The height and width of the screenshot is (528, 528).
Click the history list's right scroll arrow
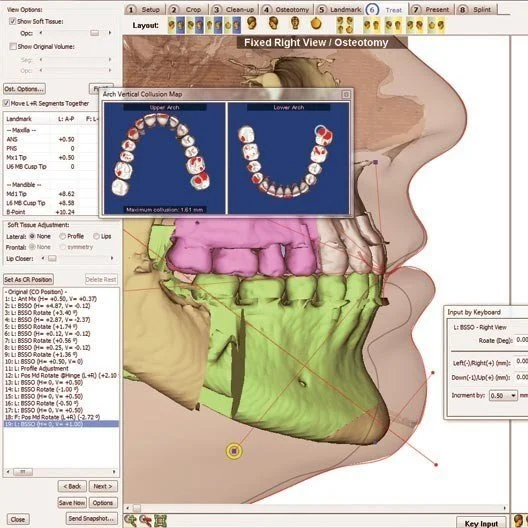tap(114, 471)
